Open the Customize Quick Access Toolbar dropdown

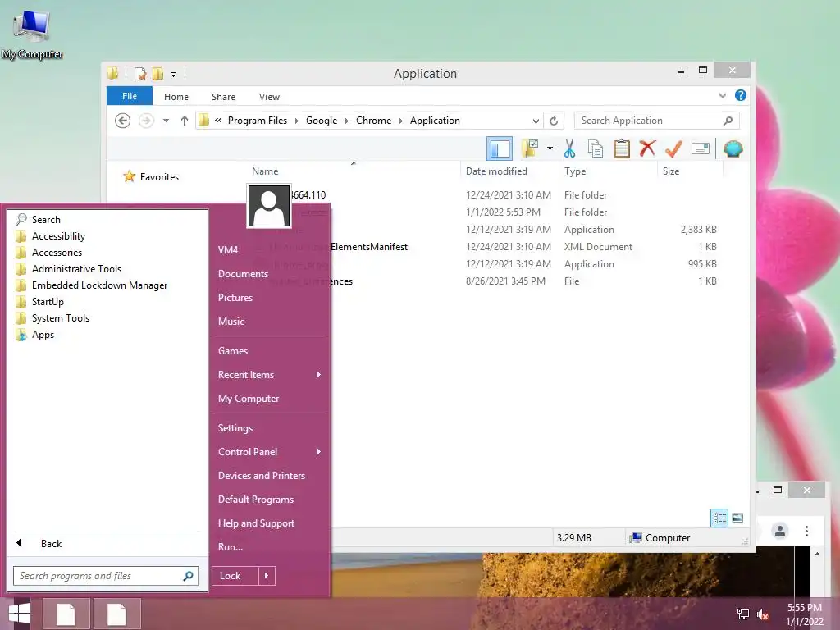(173, 74)
